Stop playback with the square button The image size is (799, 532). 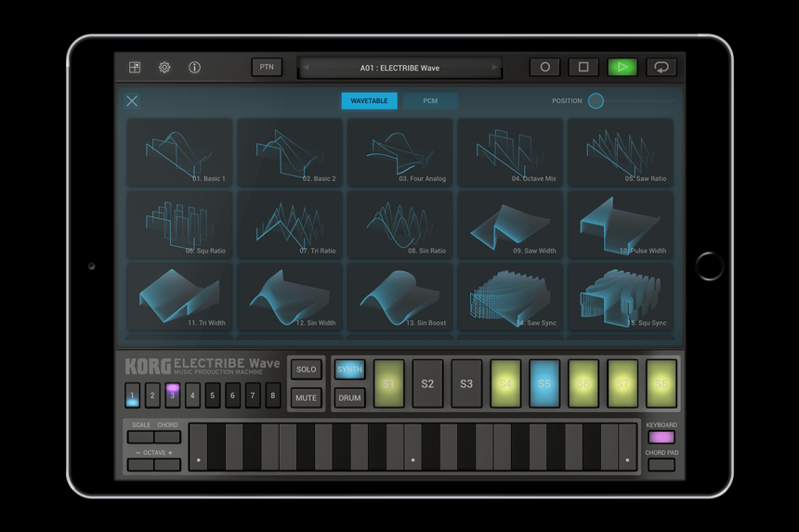pyautogui.click(x=583, y=67)
